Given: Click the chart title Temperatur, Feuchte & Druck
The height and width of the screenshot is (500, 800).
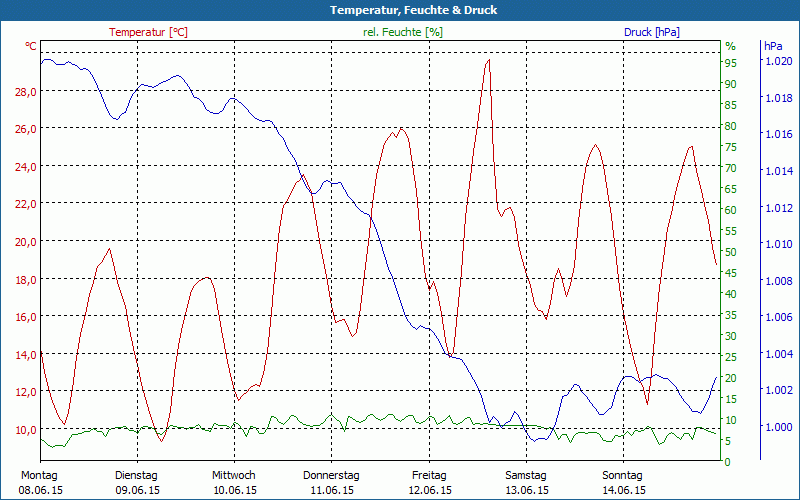Looking at the screenshot, I should (x=400, y=10).
